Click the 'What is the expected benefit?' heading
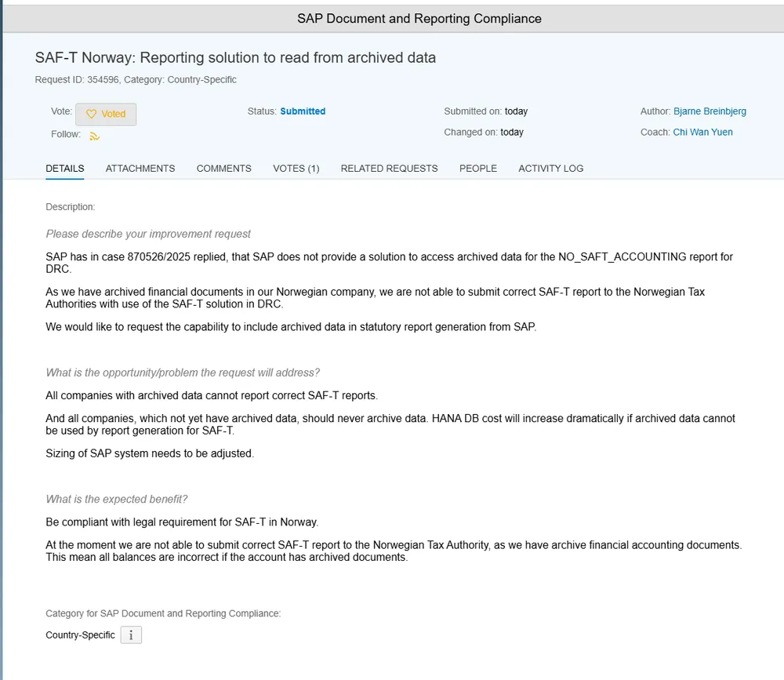 tap(117, 500)
